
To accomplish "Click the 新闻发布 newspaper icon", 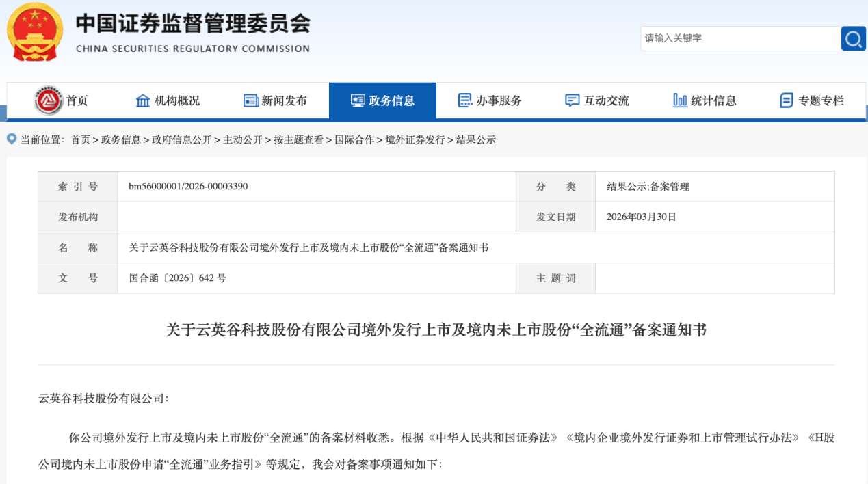I will pyautogui.click(x=250, y=100).
